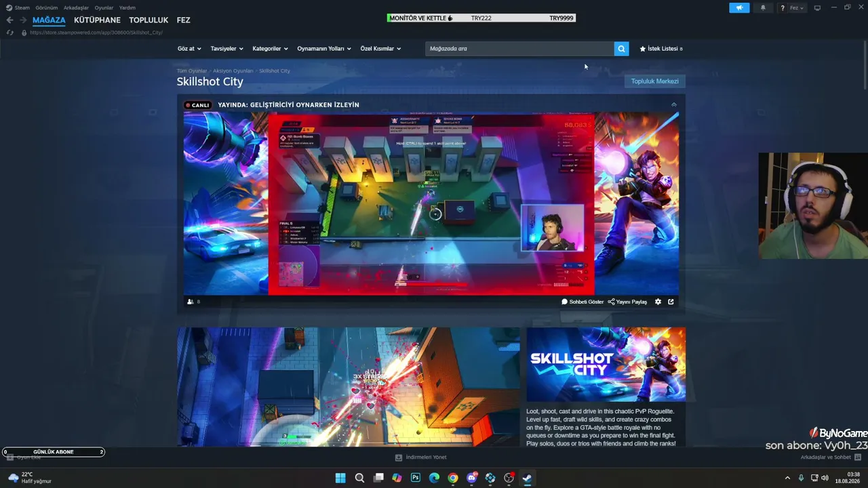Screen dimensions: 868x488
Task: Open İstek Listesi wishlist
Action: point(661,49)
